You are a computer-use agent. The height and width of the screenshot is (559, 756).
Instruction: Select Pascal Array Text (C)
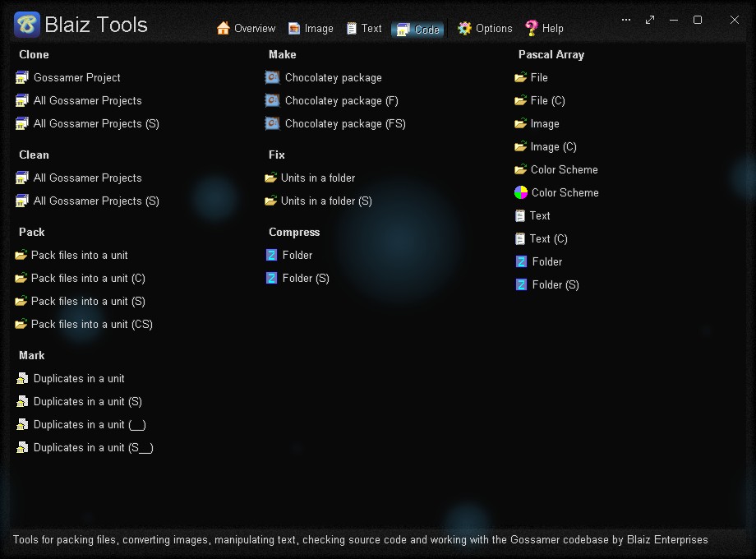coord(549,238)
